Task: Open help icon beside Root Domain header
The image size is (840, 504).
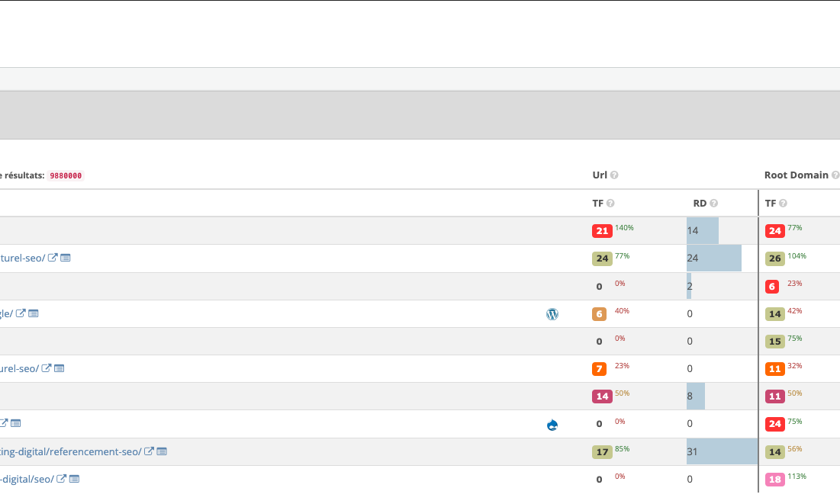Action: click(x=835, y=175)
